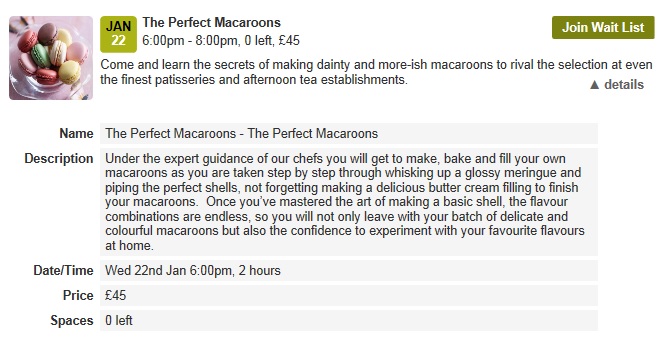Click the Join Wait List button
The height and width of the screenshot is (361, 667).
pyautogui.click(x=603, y=28)
